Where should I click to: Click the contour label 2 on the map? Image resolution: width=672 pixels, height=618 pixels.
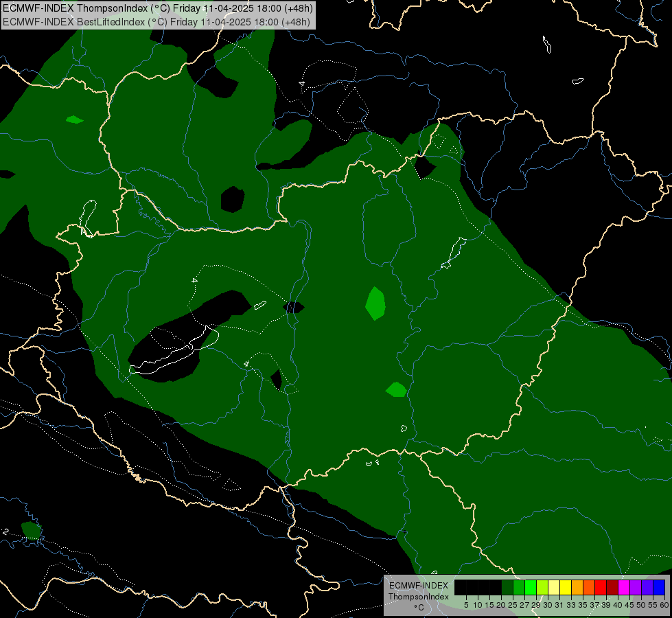(x=5, y=531)
